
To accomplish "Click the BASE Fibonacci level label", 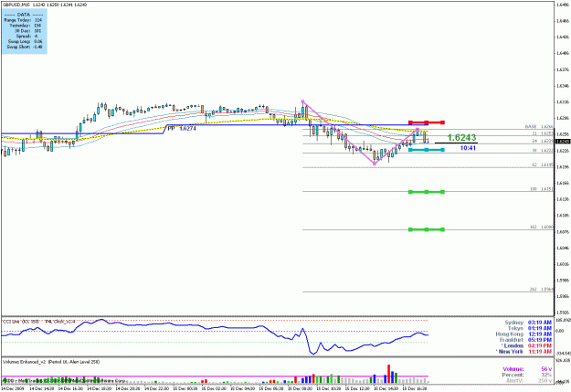I will point(539,127).
